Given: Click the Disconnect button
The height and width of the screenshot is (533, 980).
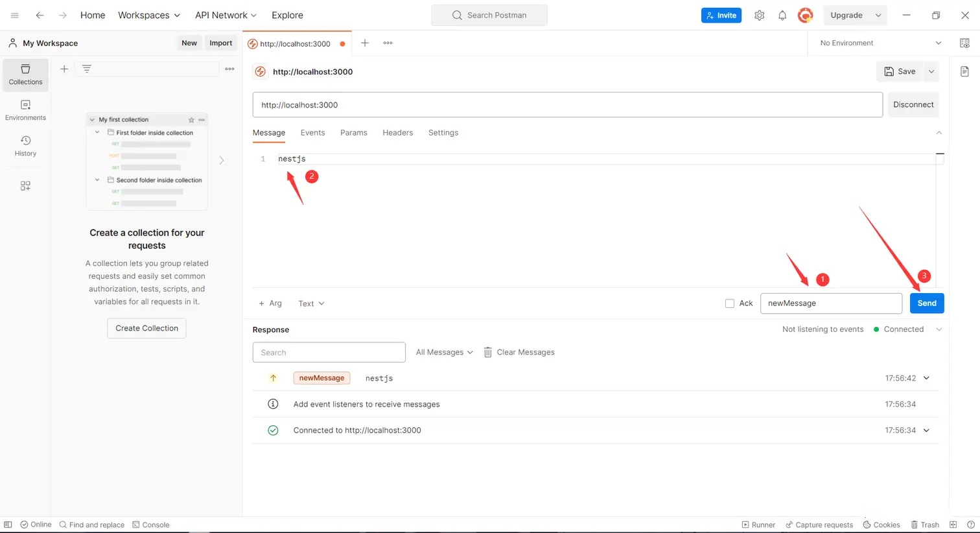Looking at the screenshot, I should [913, 104].
